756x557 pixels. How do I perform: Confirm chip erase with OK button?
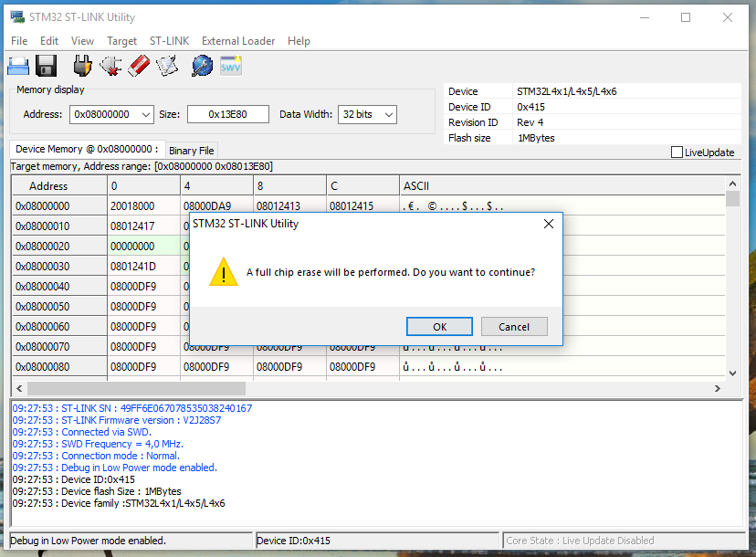[x=439, y=327]
